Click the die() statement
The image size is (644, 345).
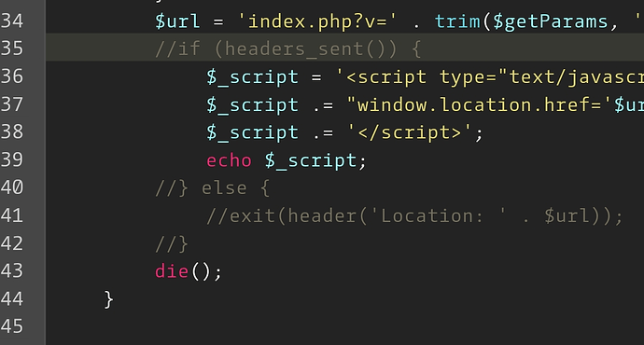[189, 271]
